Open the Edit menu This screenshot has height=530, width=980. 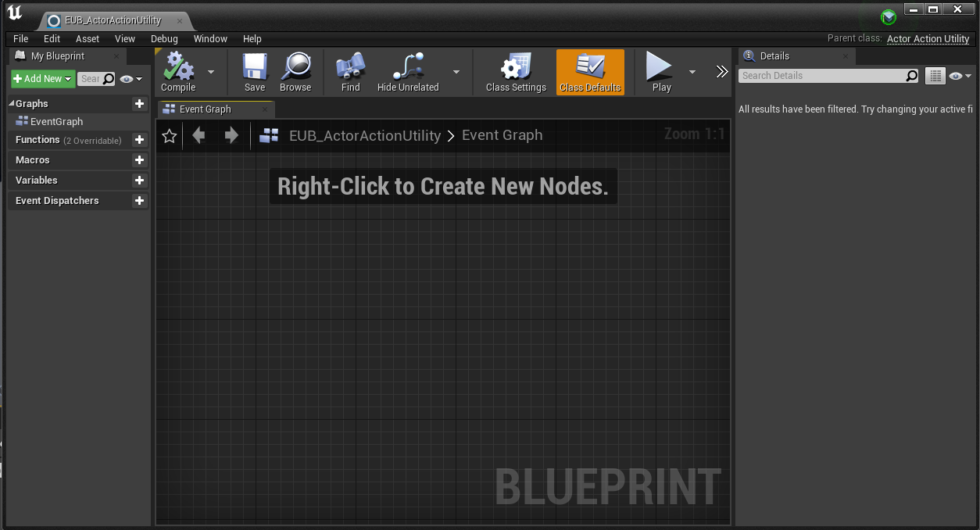52,38
